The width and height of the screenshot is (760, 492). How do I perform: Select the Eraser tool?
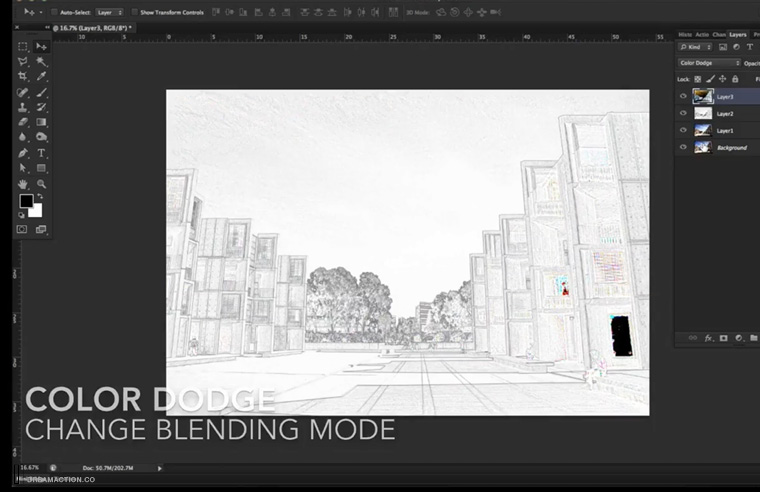coord(22,122)
